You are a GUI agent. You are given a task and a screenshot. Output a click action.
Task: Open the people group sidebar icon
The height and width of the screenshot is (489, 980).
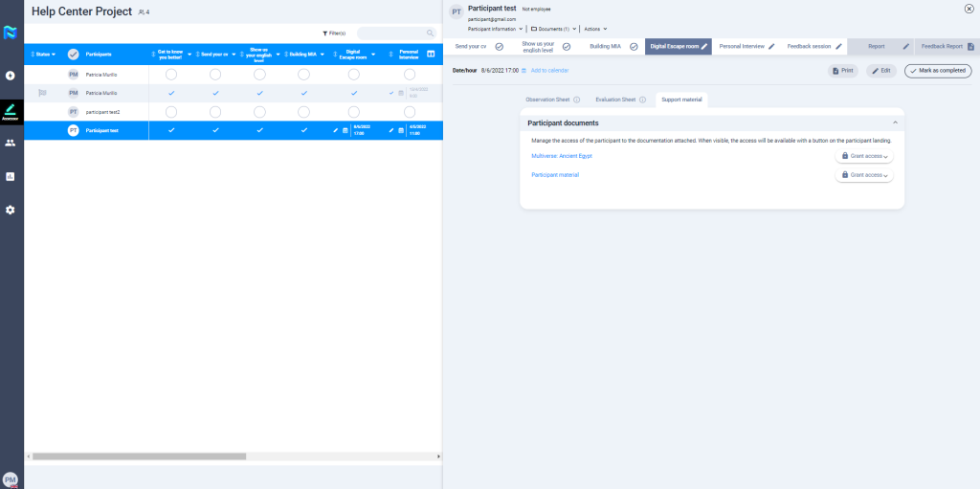(10, 143)
